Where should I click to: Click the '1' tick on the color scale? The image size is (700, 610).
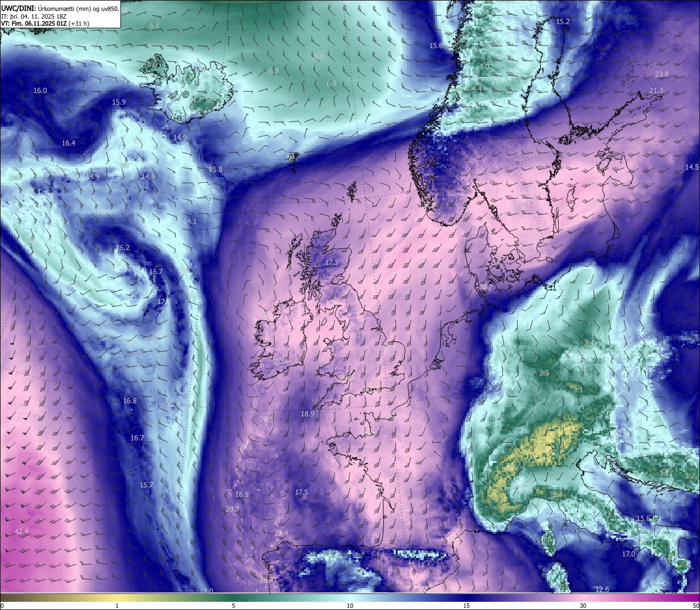click(117, 606)
